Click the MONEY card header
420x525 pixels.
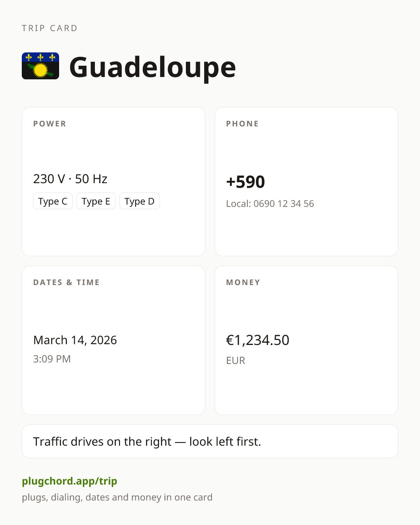pos(243,282)
